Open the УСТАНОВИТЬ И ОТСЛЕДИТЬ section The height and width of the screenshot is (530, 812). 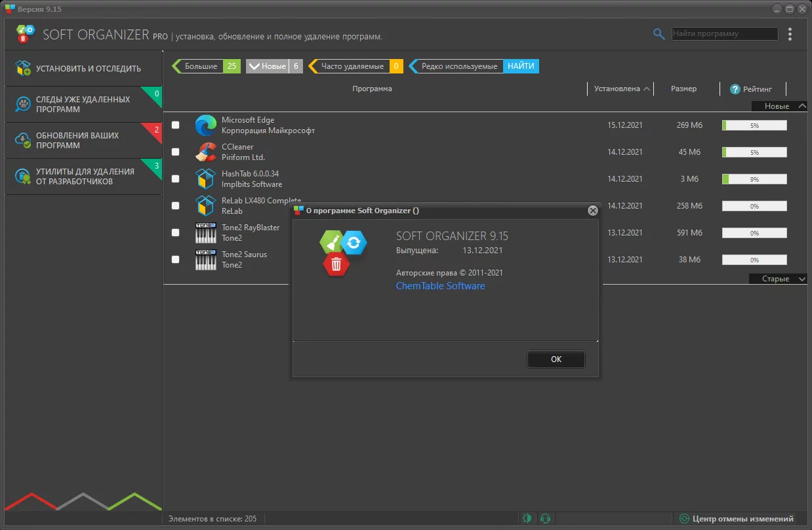tap(83, 68)
